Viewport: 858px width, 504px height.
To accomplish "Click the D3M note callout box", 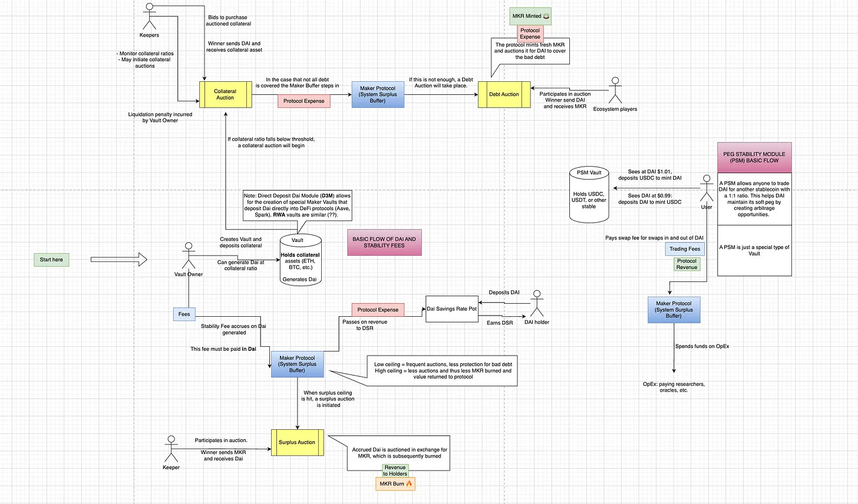I will pos(298,205).
